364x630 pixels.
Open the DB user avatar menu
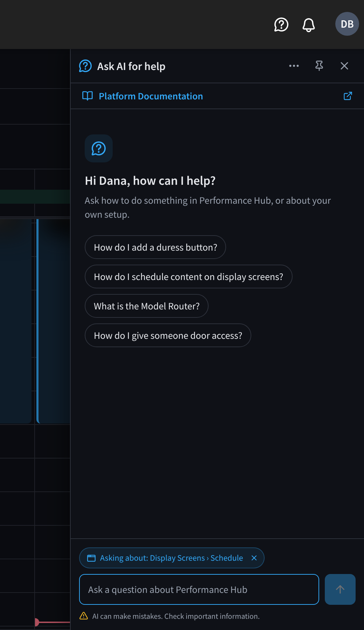click(x=347, y=24)
